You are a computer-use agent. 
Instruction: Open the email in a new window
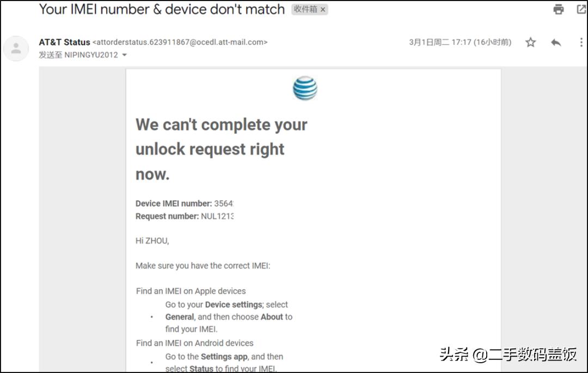581,9
